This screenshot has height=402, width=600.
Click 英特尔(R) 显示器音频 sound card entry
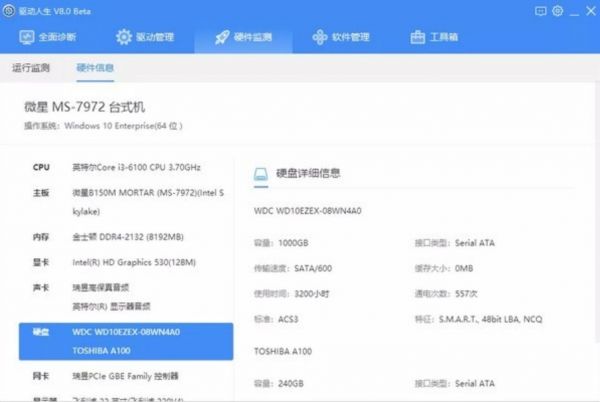pos(111,306)
